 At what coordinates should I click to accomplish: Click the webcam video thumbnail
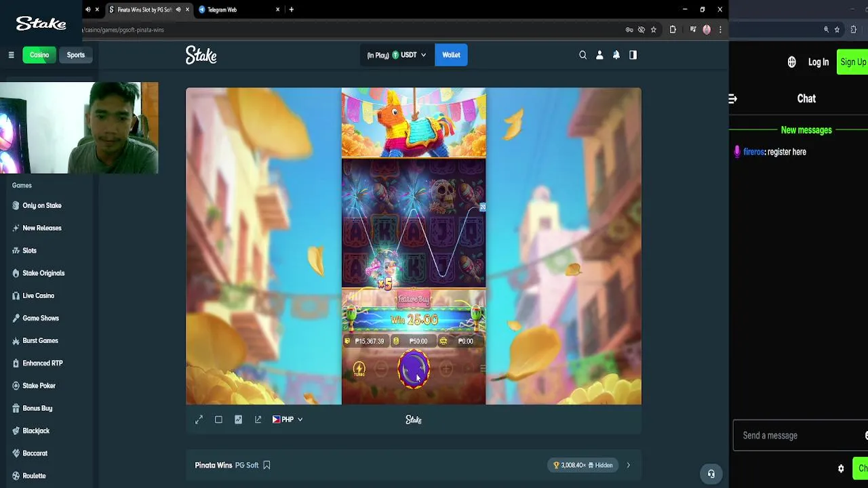tap(79, 128)
